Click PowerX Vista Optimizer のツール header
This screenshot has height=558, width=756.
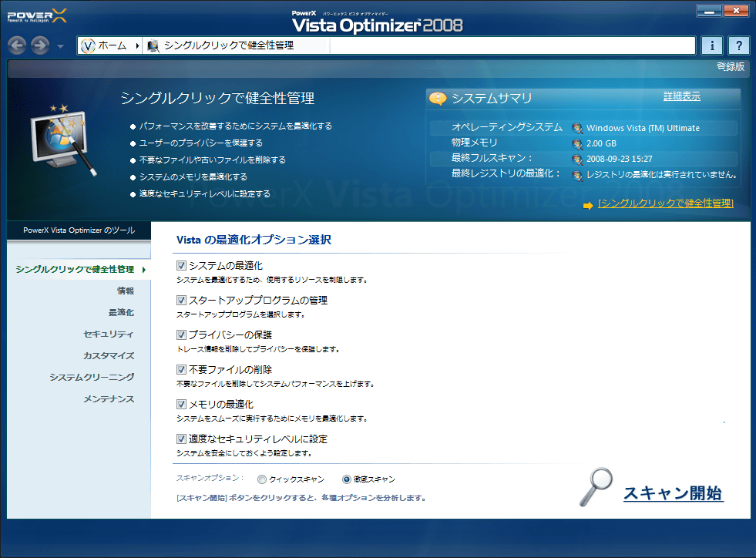pyautogui.click(x=79, y=230)
